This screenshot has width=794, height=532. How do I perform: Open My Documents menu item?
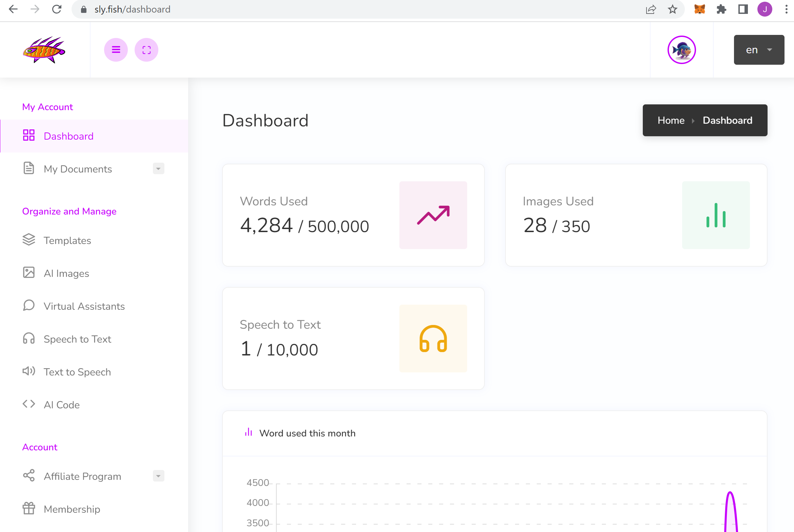78,169
